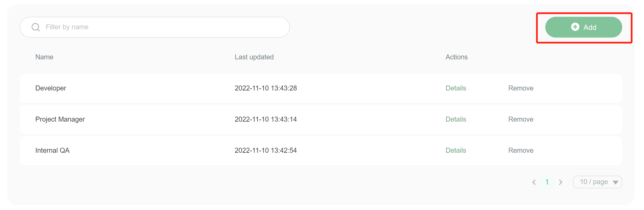This screenshot has width=644, height=210.
Task: Click the Internal QA row name
Action: coord(53,150)
